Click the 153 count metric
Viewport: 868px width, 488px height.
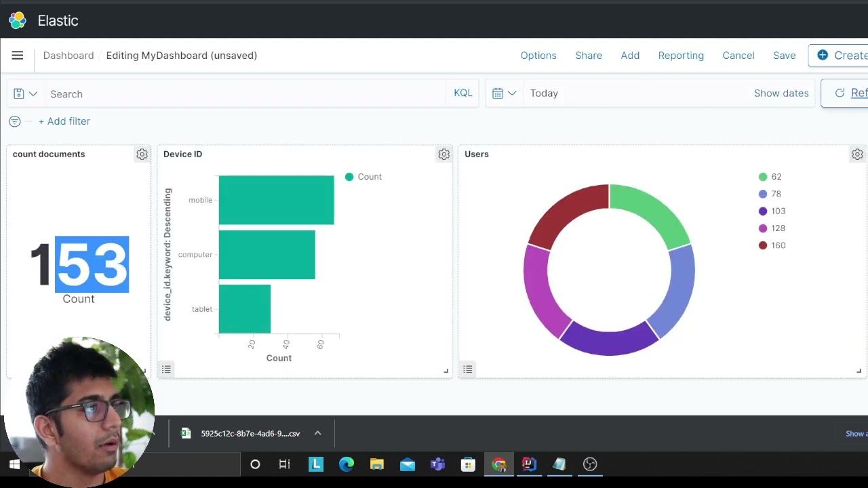(x=79, y=264)
